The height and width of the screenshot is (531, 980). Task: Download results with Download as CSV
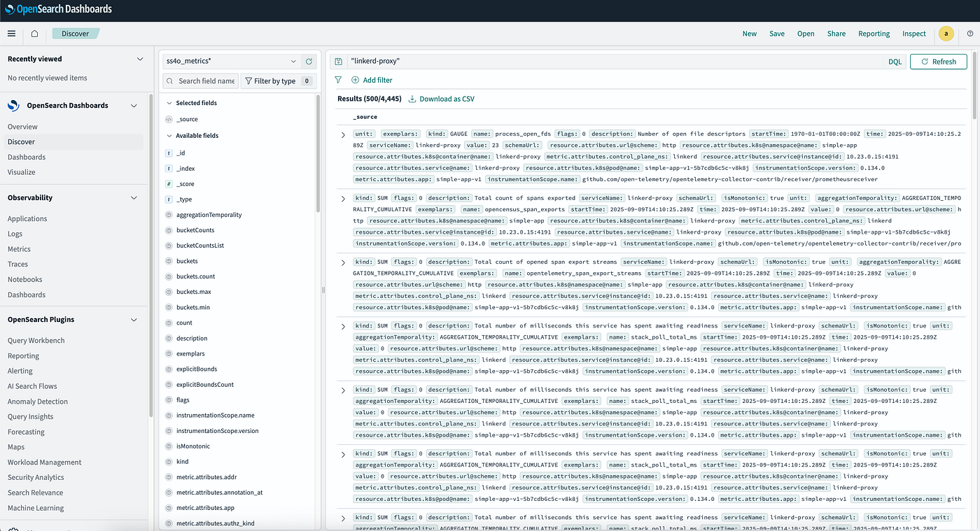pos(447,99)
